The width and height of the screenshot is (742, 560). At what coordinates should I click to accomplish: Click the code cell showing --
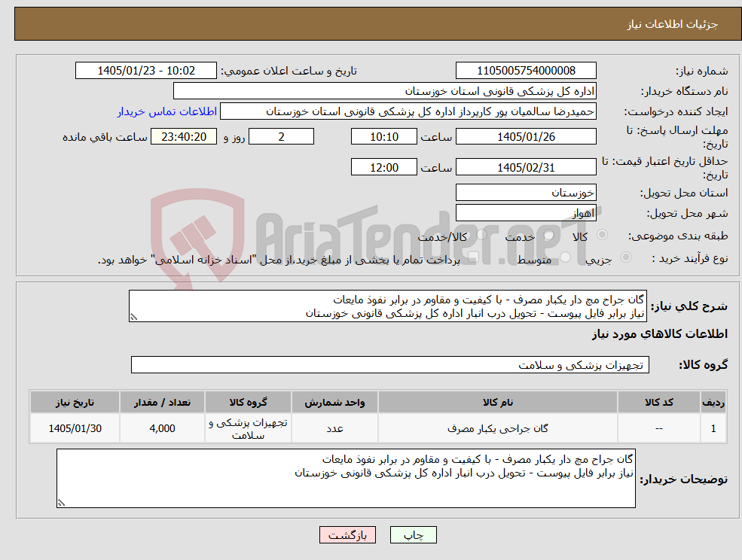pyautogui.click(x=658, y=428)
